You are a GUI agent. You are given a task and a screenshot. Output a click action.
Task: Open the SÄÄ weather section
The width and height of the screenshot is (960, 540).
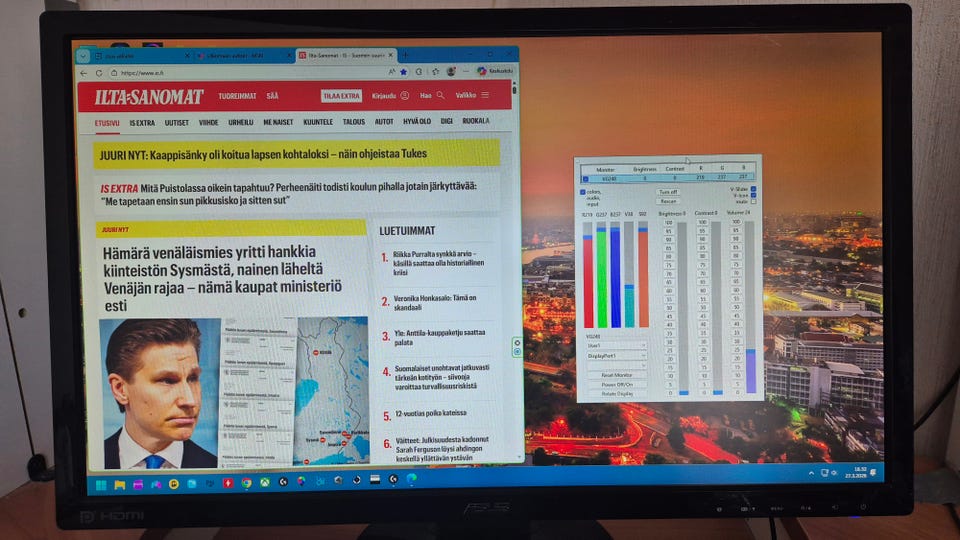[x=272, y=96]
